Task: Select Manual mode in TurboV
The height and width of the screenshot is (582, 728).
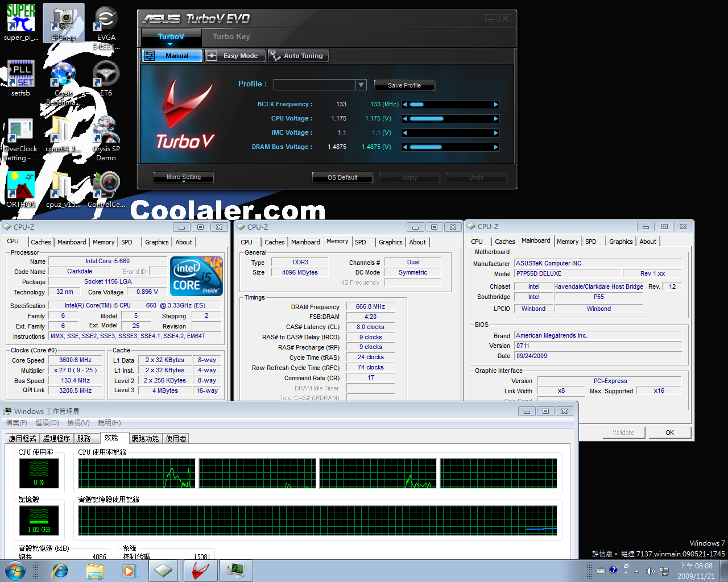Action: pyautogui.click(x=172, y=56)
